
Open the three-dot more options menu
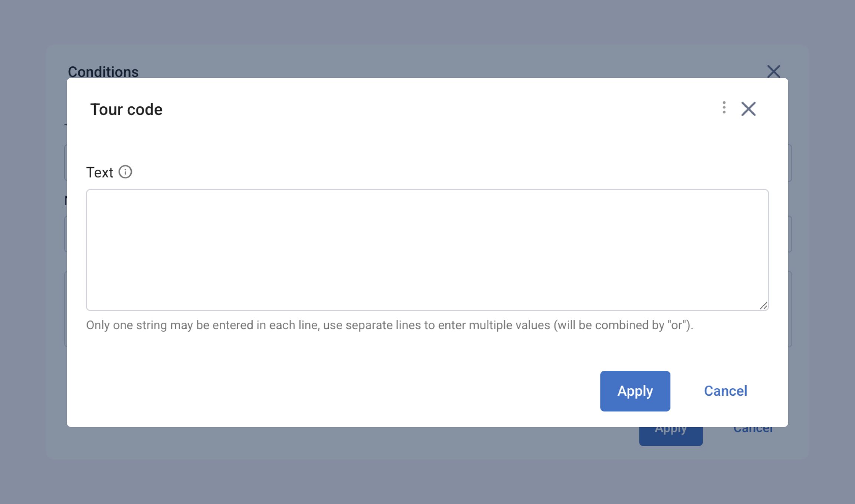coord(724,108)
